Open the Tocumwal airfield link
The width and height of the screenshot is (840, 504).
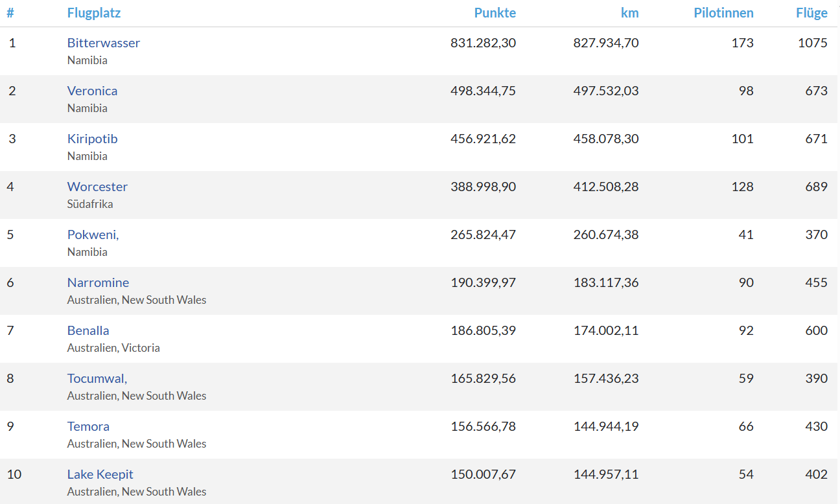97,378
